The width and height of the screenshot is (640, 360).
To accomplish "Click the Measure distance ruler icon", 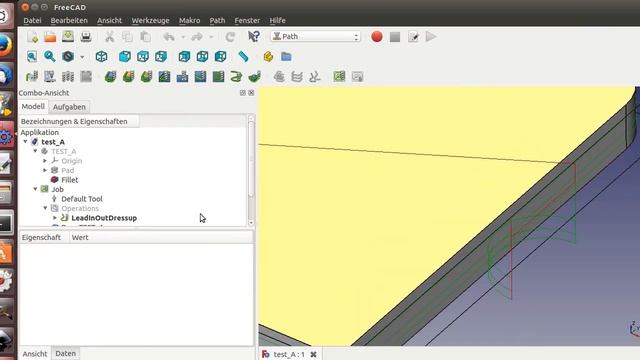I will [x=243, y=56].
